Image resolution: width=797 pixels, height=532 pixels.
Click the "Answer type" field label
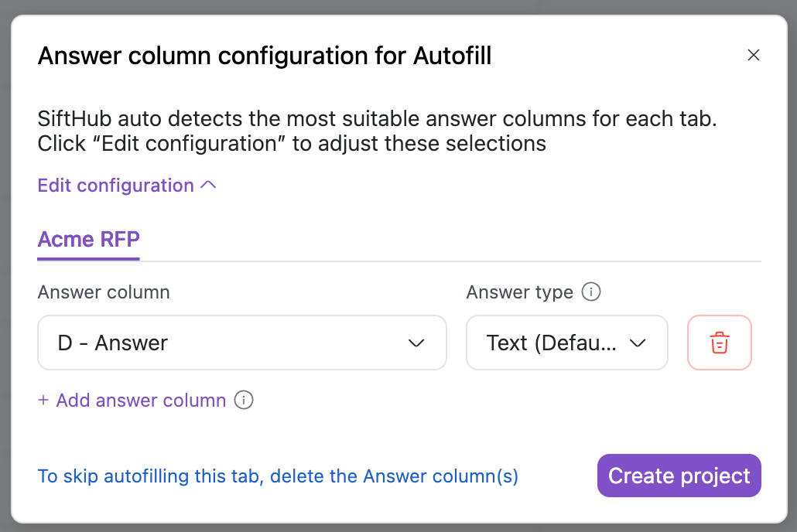[519, 292]
